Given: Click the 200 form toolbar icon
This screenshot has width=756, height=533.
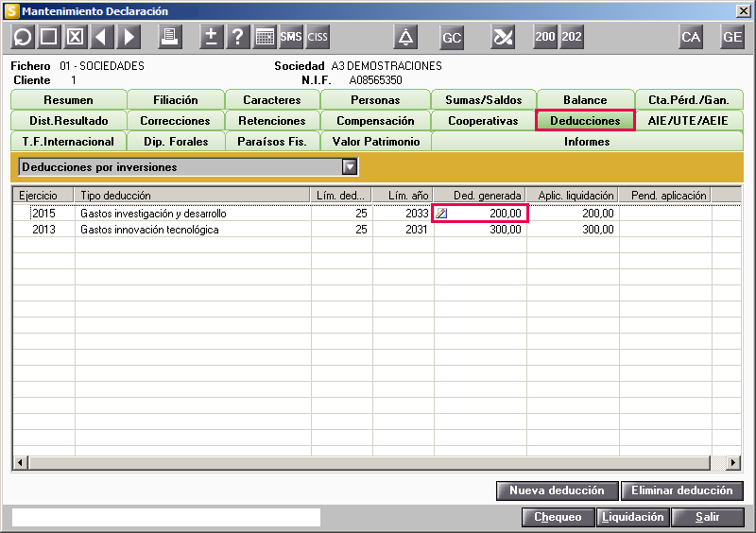Looking at the screenshot, I should coord(545,37).
